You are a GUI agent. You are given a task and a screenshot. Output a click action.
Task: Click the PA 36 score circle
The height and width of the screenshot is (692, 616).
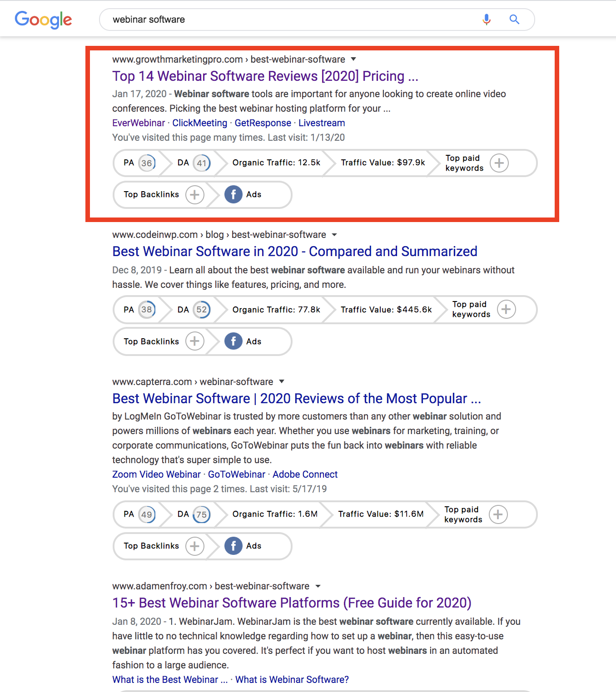click(147, 163)
